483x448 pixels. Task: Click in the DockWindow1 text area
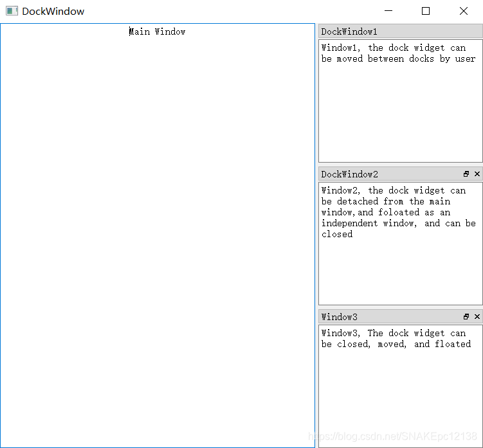coord(401,101)
